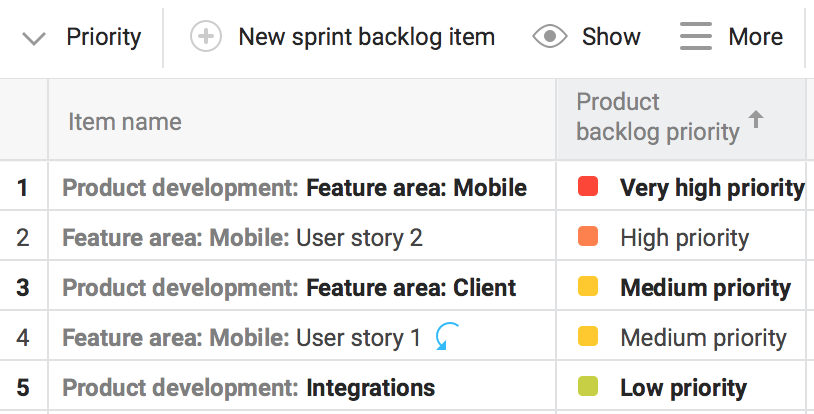The image size is (814, 414).
Task: Click yellow swatch in Feature area: Client row
Action: point(588,287)
